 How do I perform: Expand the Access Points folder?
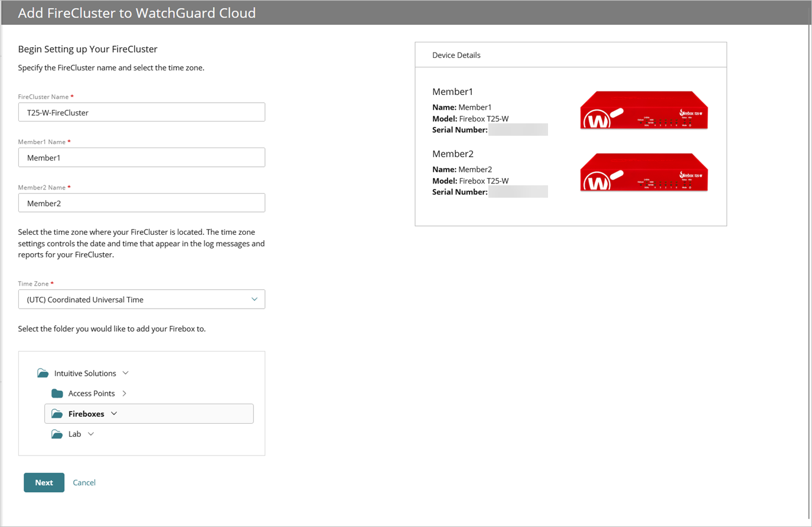(124, 393)
